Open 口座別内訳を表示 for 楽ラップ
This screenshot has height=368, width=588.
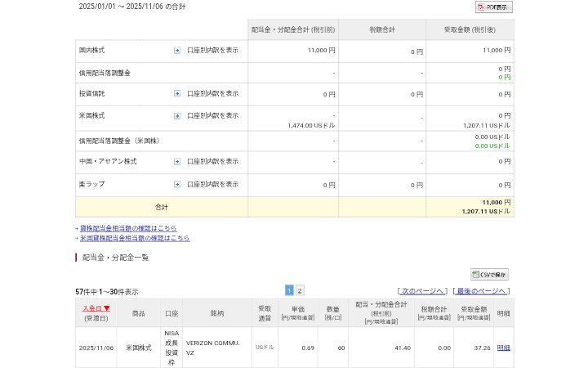(212, 184)
